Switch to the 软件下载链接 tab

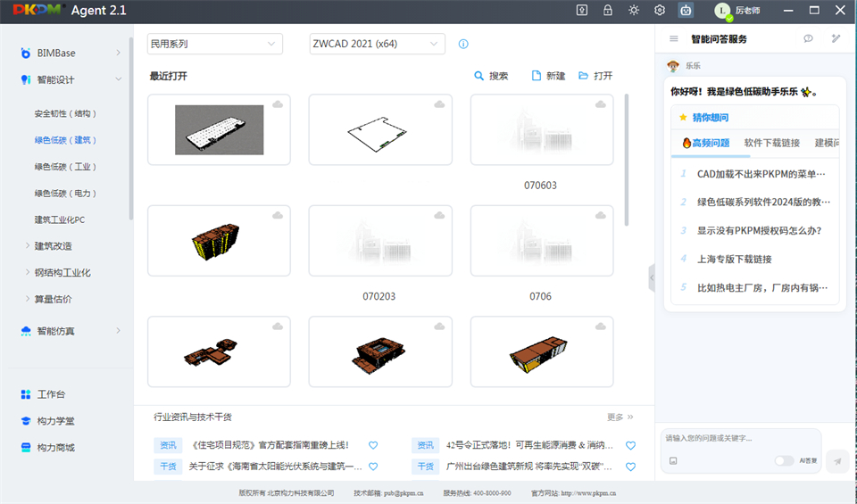(771, 143)
